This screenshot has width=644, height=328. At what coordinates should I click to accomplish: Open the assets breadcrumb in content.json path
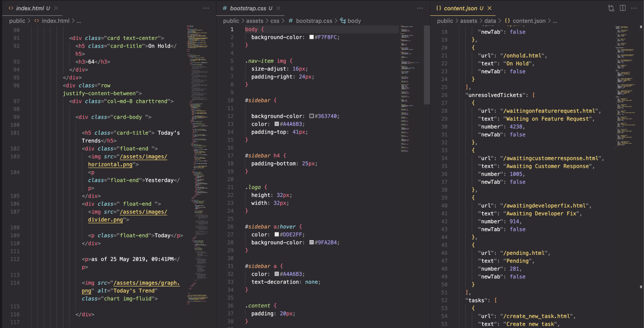pyautogui.click(x=468, y=21)
